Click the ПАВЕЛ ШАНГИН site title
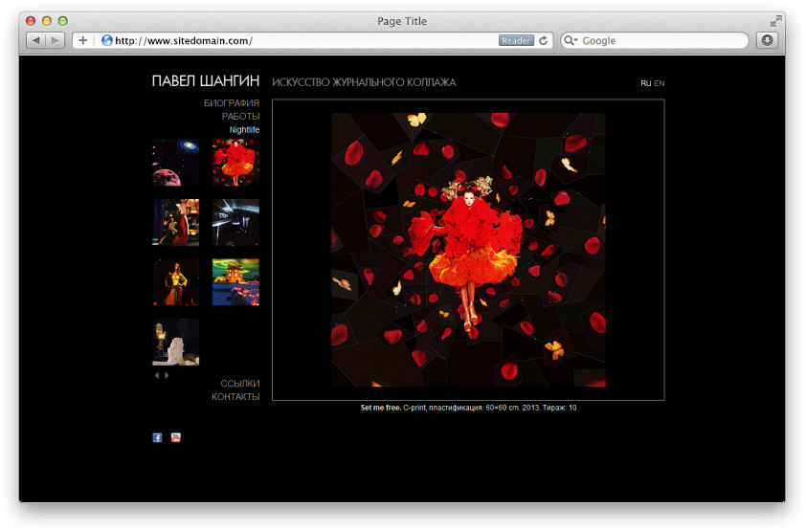Screen dimensions: 806x532 click(x=206, y=80)
